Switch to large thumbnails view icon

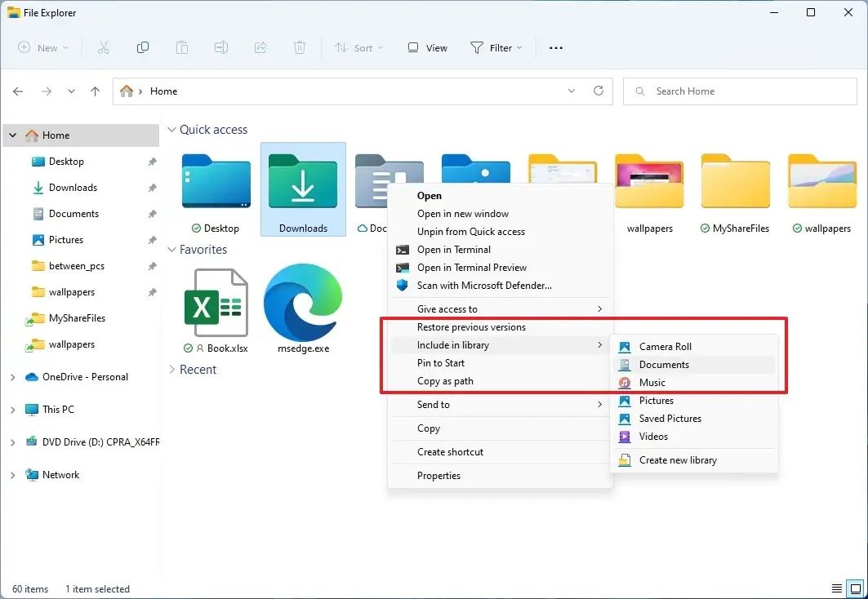(x=854, y=588)
